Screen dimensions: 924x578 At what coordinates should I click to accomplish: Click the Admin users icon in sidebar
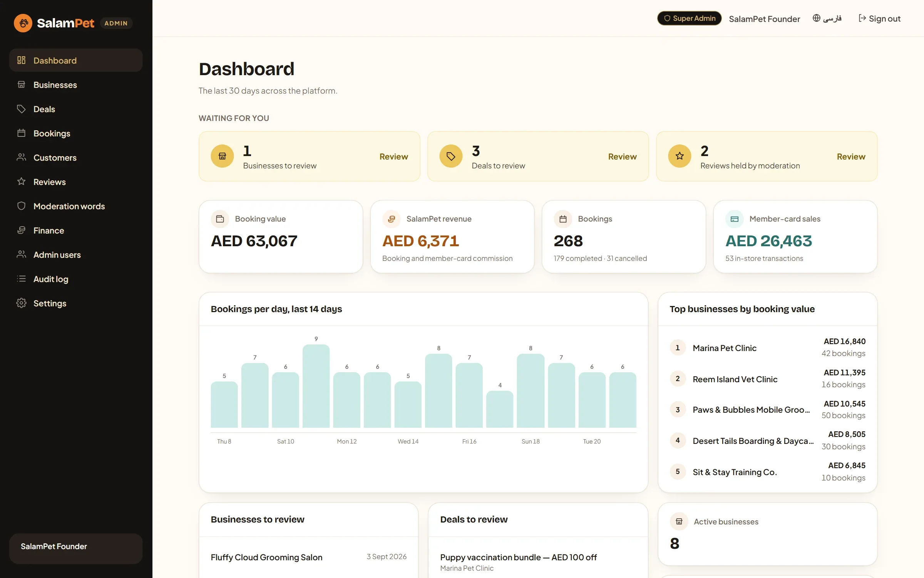click(21, 254)
